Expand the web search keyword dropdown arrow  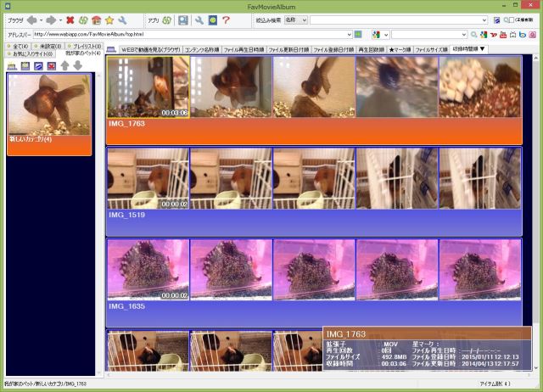pyautogui.click(x=464, y=34)
